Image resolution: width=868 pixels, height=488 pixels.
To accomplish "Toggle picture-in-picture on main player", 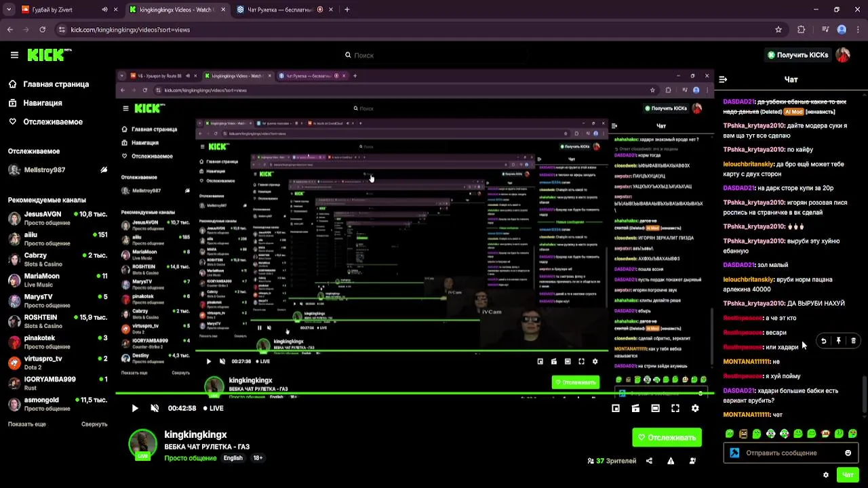I will coord(616,408).
